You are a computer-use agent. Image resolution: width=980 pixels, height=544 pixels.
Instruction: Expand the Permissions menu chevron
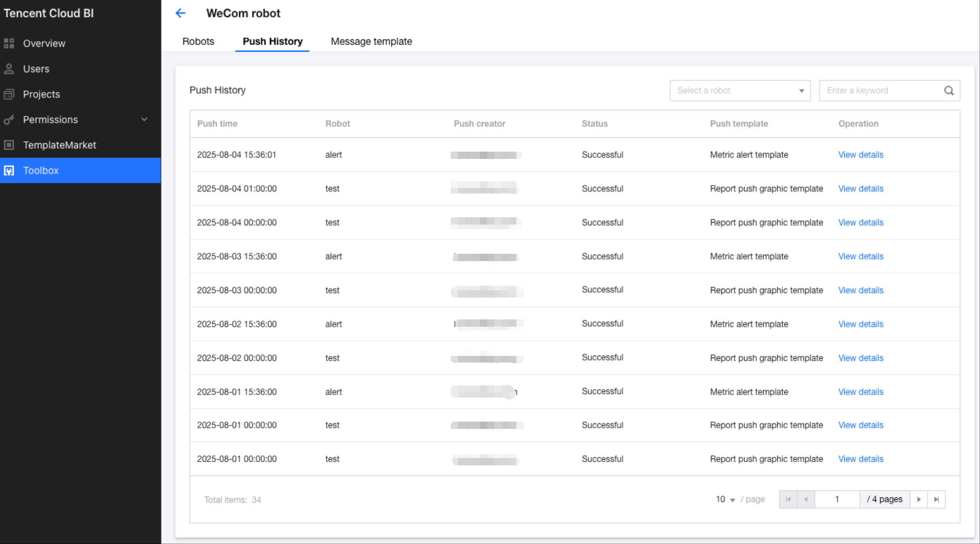tap(144, 120)
